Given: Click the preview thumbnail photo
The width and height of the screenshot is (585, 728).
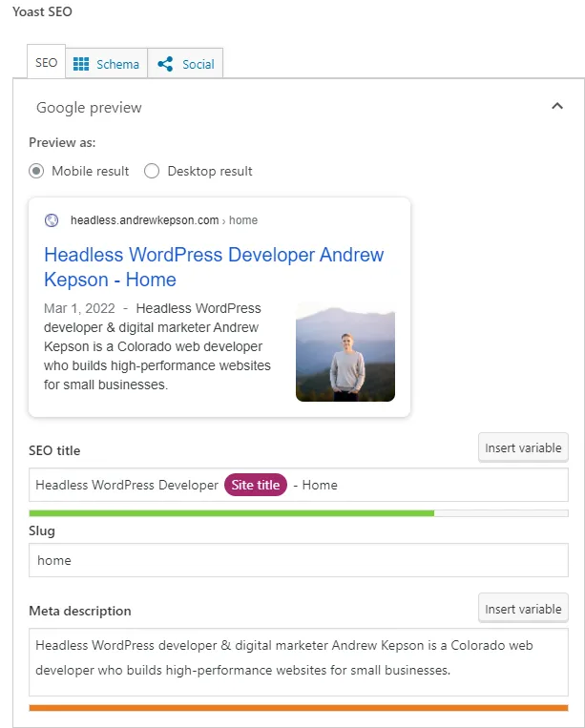Looking at the screenshot, I should click(x=345, y=352).
